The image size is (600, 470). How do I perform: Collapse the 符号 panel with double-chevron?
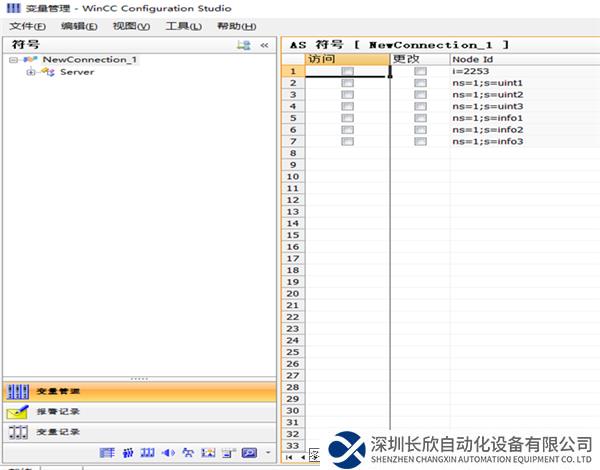(x=265, y=45)
